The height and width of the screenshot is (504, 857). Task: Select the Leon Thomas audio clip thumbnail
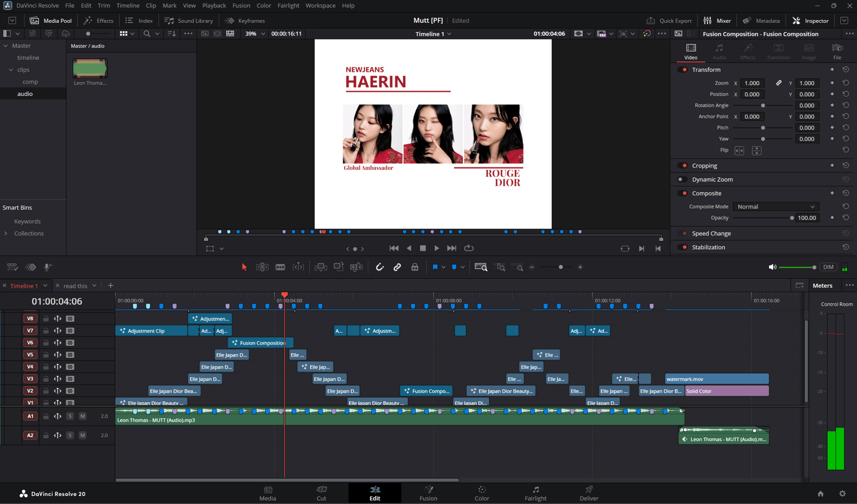pyautogui.click(x=90, y=68)
